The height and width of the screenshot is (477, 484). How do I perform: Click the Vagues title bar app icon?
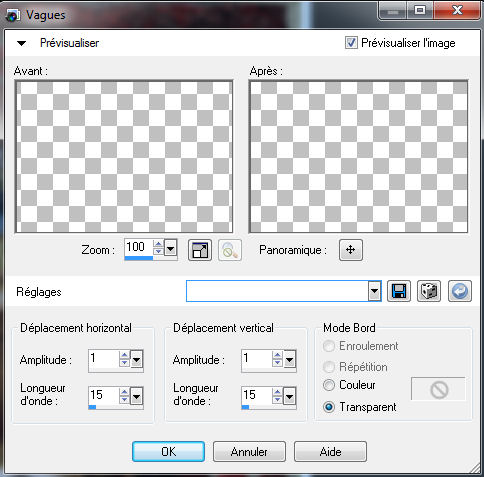pyautogui.click(x=13, y=15)
